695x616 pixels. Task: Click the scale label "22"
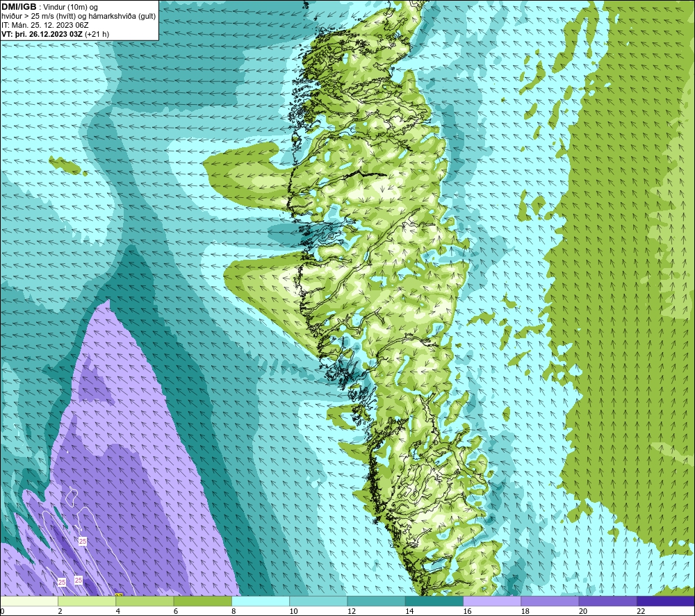coord(641,611)
